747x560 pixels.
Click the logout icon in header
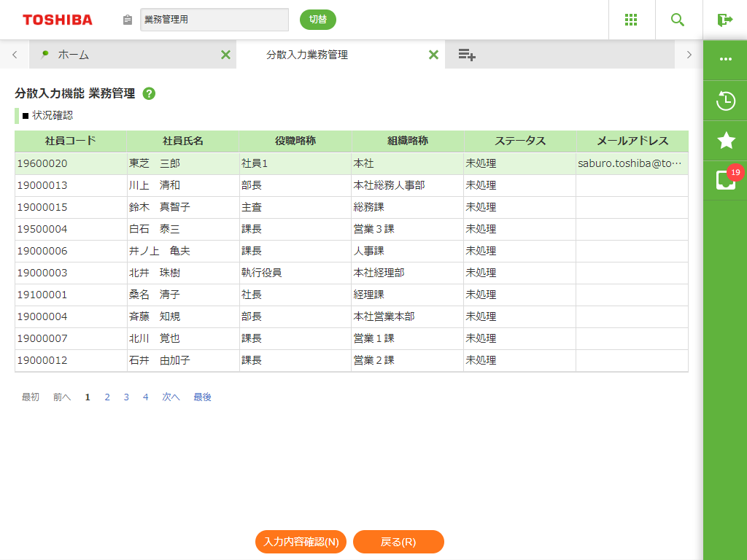point(724,20)
